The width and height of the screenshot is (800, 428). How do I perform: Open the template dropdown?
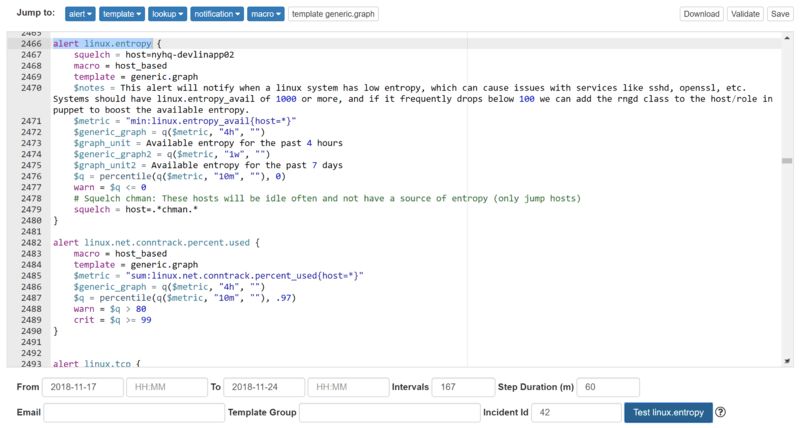pos(123,14)
